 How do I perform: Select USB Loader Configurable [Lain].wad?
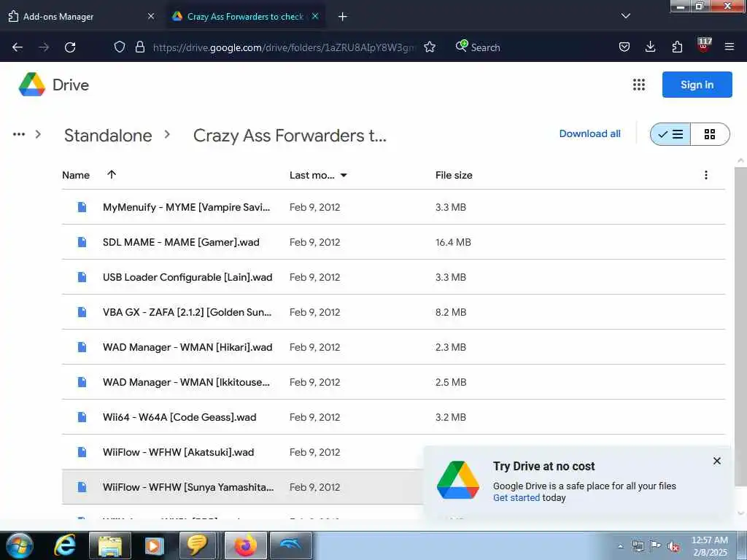pos(393,277)
